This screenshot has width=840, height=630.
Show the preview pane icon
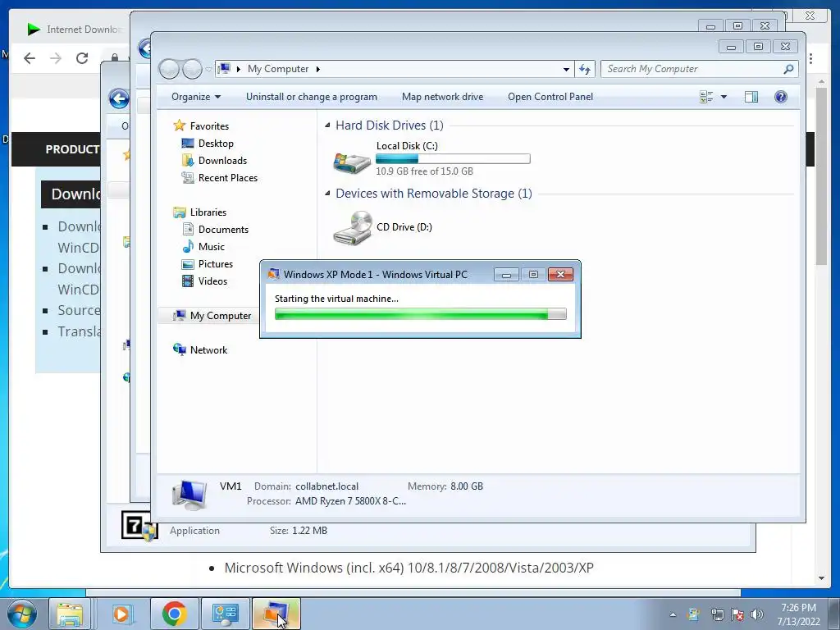click(x=751, y=97)
